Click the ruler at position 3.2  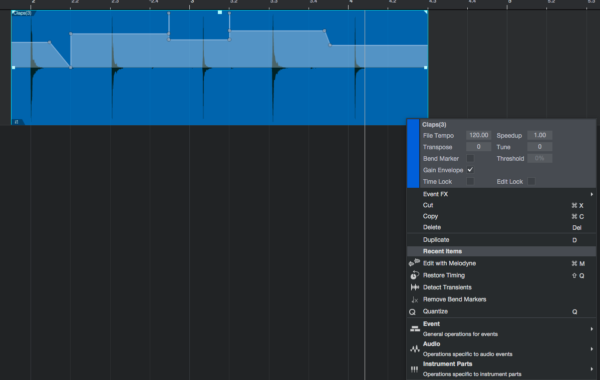[233, 3]
